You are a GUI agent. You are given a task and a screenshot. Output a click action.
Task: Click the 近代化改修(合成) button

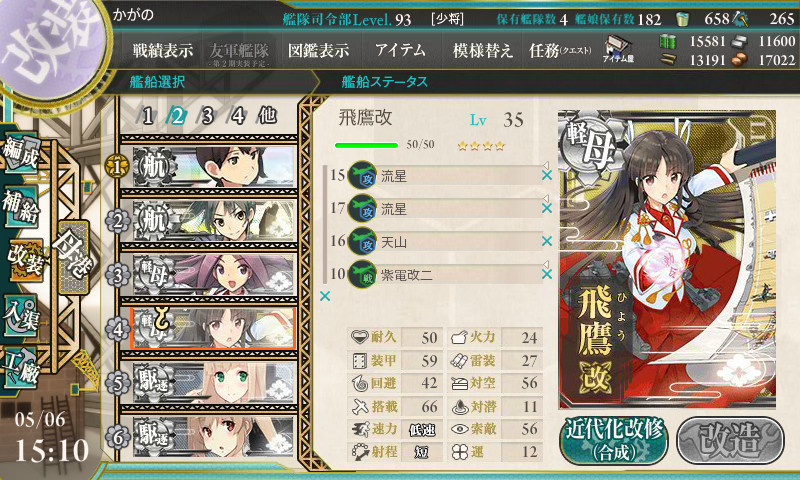(x=614, y=440)
